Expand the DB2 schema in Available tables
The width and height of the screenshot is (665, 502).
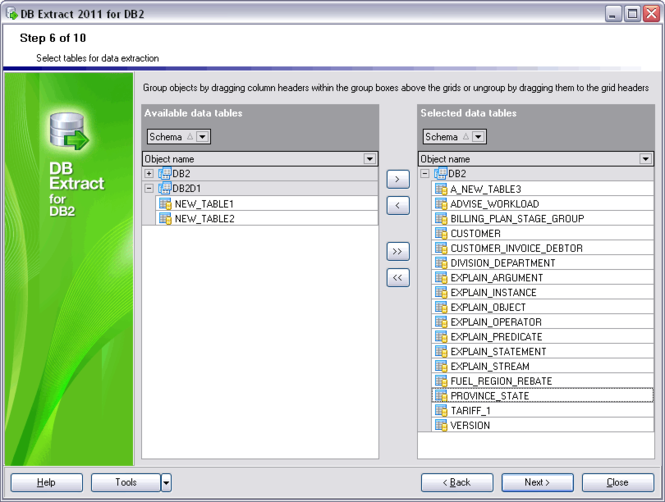(x=149, y=173)
